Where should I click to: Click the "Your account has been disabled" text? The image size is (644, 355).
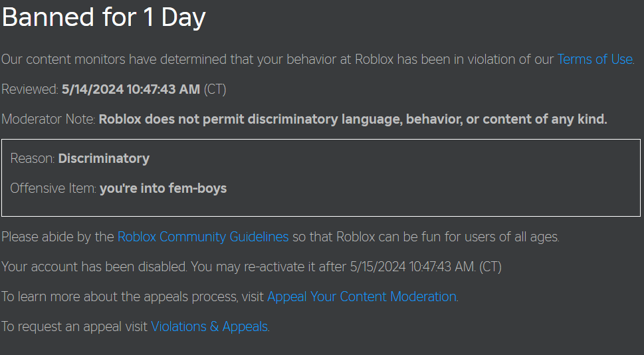pos(95,267)
